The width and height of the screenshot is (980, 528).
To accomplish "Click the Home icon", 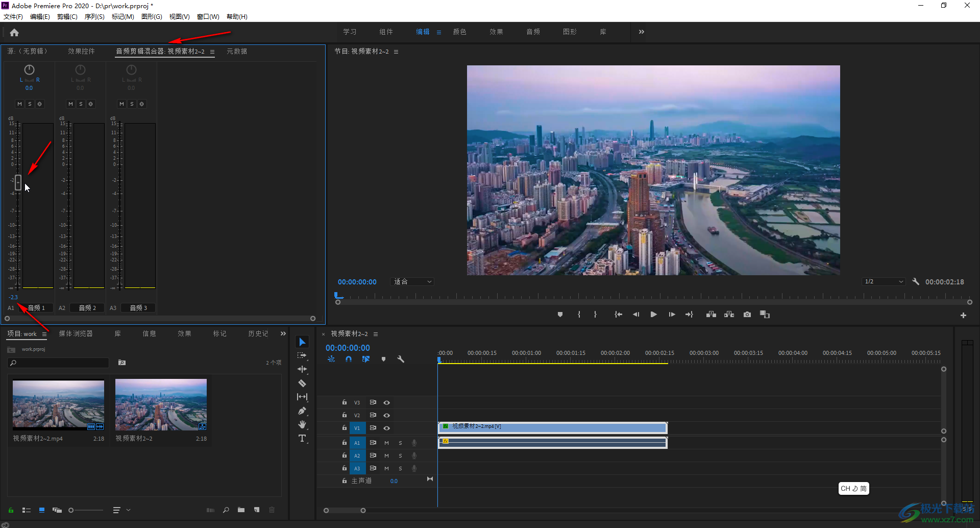I will 14,32.
